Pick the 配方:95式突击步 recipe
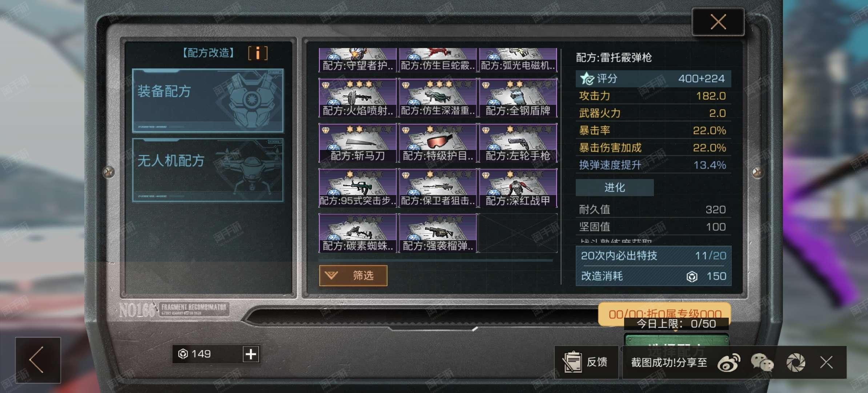868x393 pixels. pyautogui.click(x=358, y=188)
